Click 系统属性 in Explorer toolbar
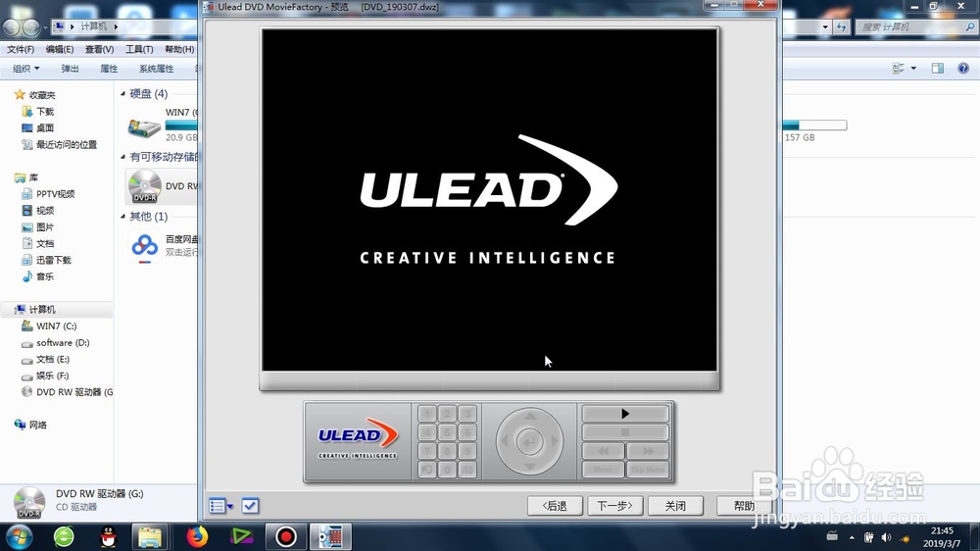 [156, 69]
